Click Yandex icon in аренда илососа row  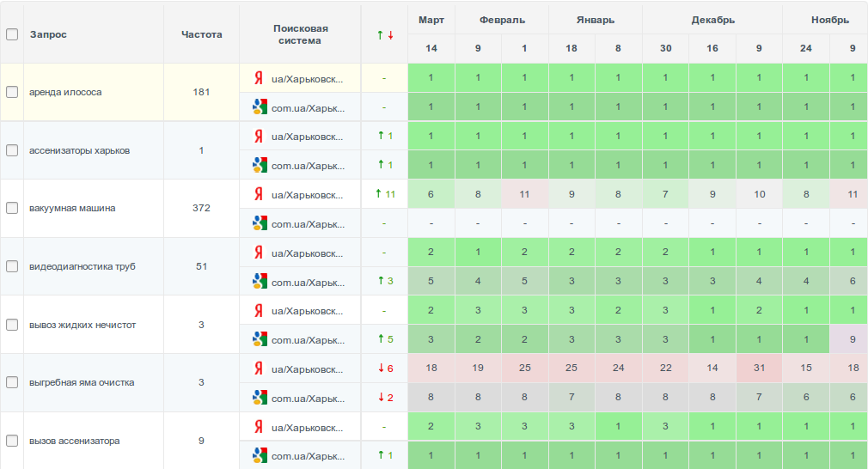[x=257, y=78]
